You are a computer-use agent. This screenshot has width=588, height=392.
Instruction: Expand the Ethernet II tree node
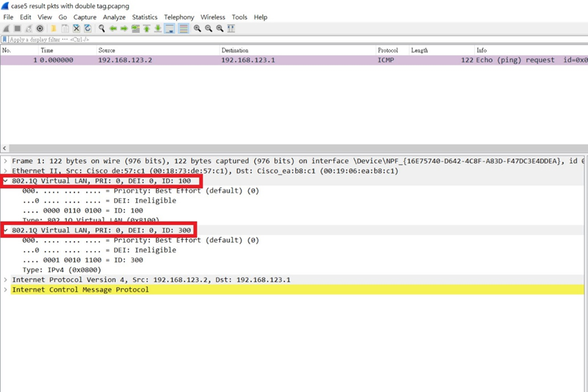[x=5, y=171]
